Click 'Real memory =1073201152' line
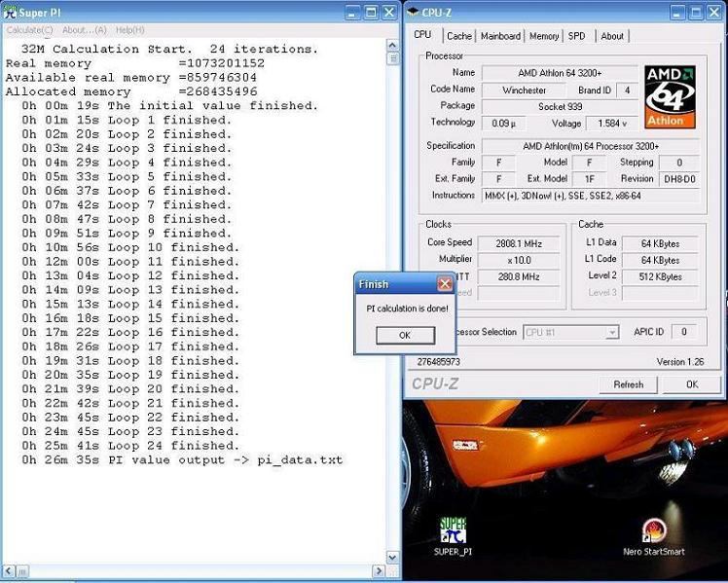 tap(135, 63)
